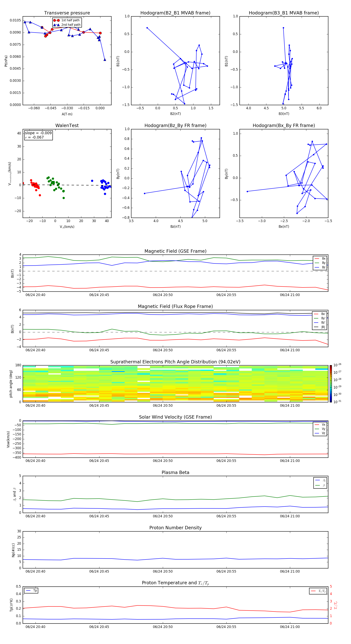This screenshot has width=351, height=644.
Task: Click the Suprathermal Electrons Pitch Angle Distribution title
Action: click(175, 362)
